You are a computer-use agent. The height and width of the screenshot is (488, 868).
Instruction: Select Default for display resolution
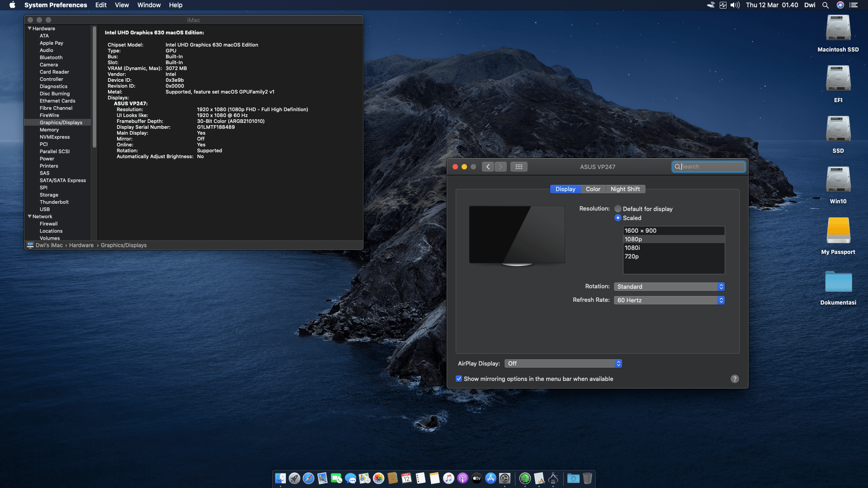click(618, 209)
